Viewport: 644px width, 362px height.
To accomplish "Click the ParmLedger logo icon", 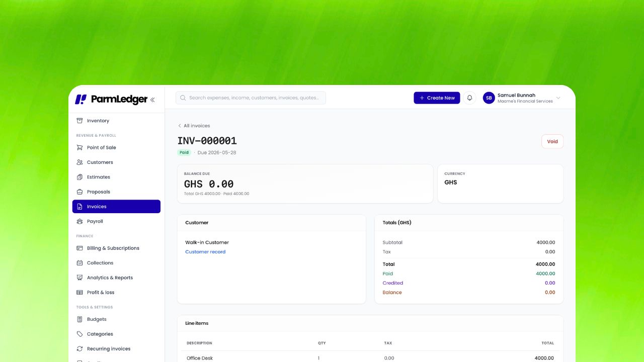I will 80,100.
